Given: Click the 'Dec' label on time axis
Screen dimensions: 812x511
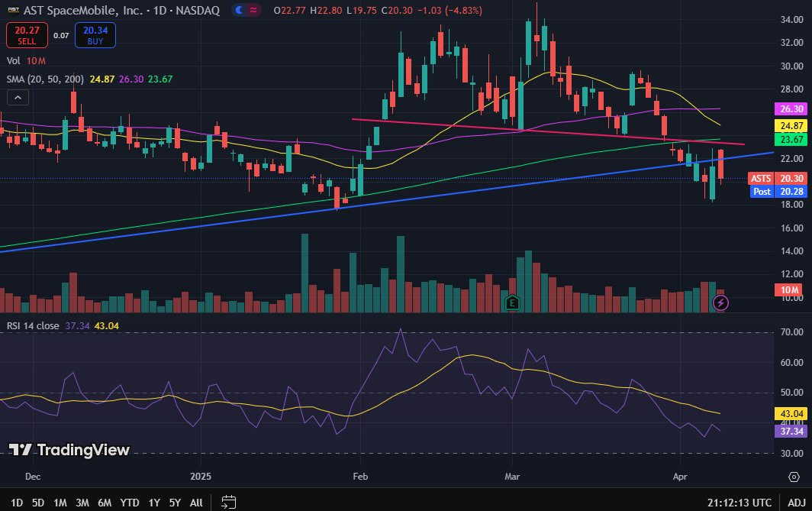Looking at the screenshot, I should click(x=33, y=477).
